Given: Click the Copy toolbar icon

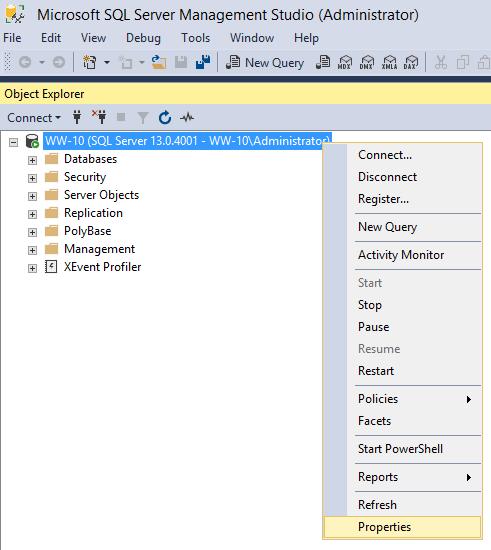Looking at the screenshot, I should tap(463, 62).
